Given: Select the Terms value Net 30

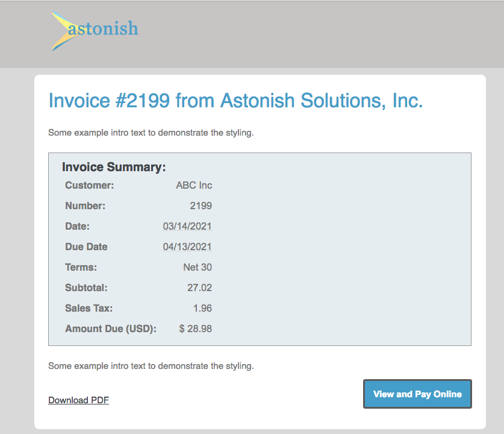Looking at the screenshot, I should coord(197,267).
